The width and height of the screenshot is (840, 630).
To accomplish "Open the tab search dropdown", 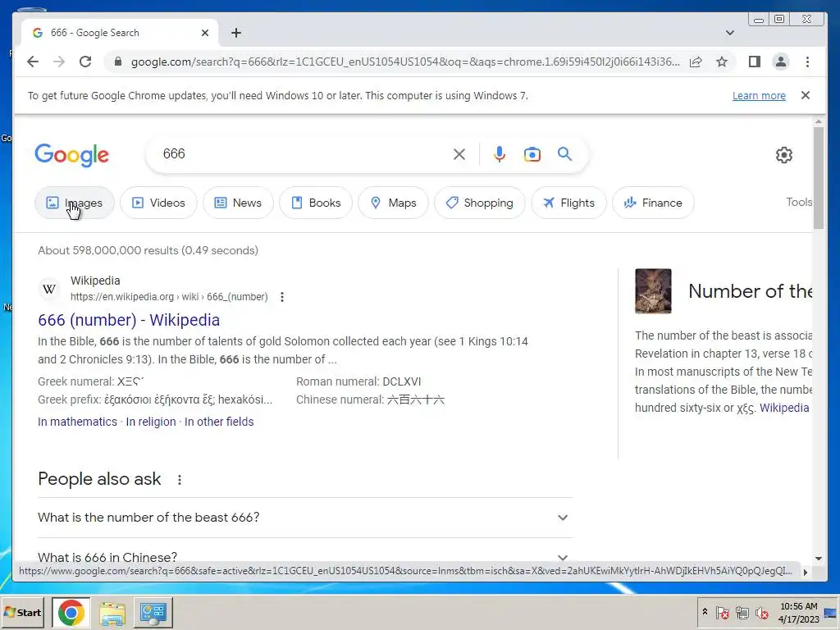I will coord(729,33).
